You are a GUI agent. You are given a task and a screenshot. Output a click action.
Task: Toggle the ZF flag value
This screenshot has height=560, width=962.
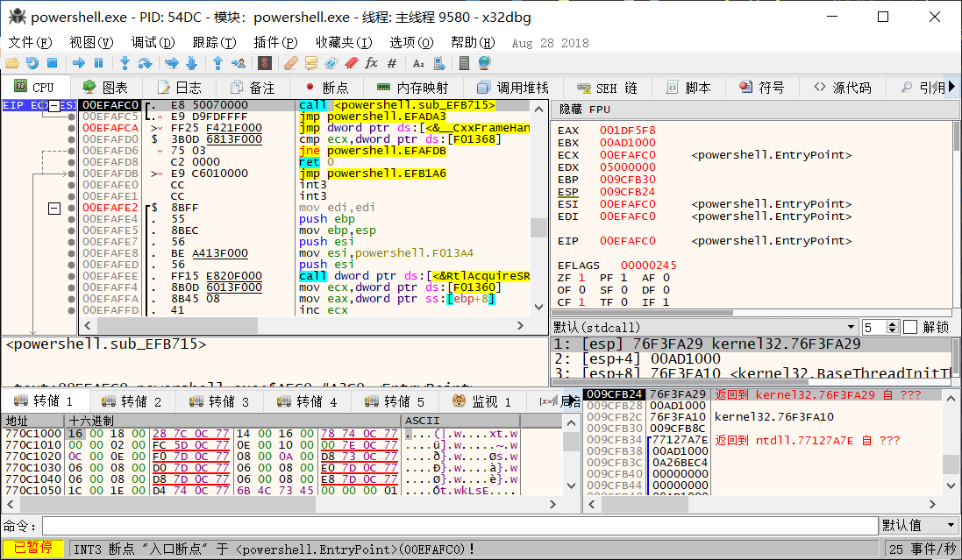[x=581, y=278]
